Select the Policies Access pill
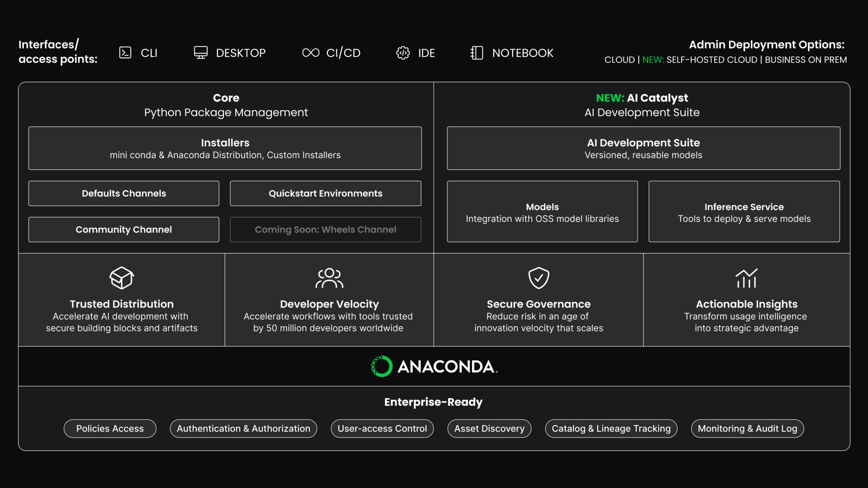Screen dimensions: 868x488 coord(110,428)
